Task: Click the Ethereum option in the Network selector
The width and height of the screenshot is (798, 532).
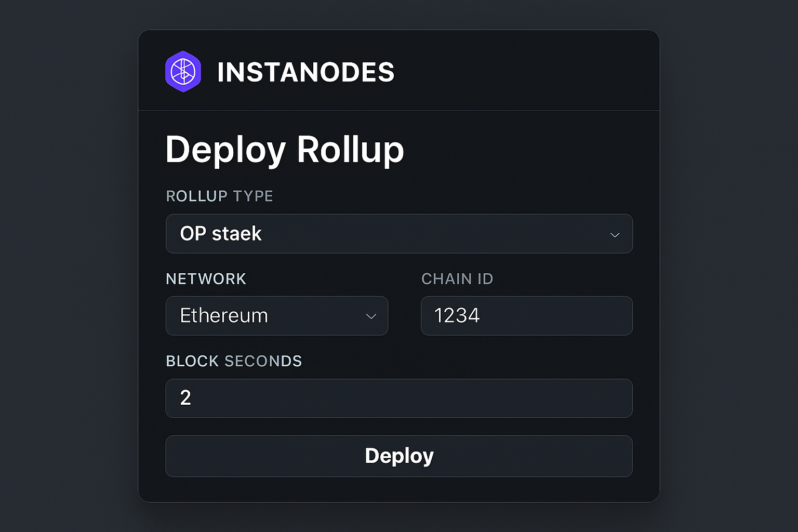Action: 224,315
